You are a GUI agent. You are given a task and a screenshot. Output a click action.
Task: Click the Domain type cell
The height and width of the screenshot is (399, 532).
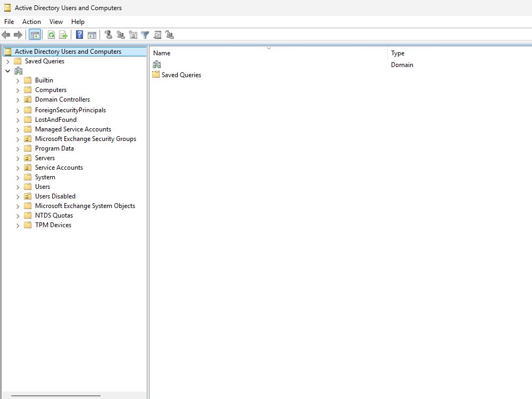pos(402,65)
